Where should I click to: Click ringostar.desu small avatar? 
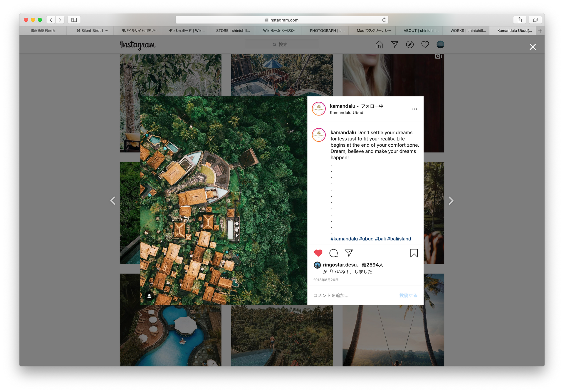(317, 265)
